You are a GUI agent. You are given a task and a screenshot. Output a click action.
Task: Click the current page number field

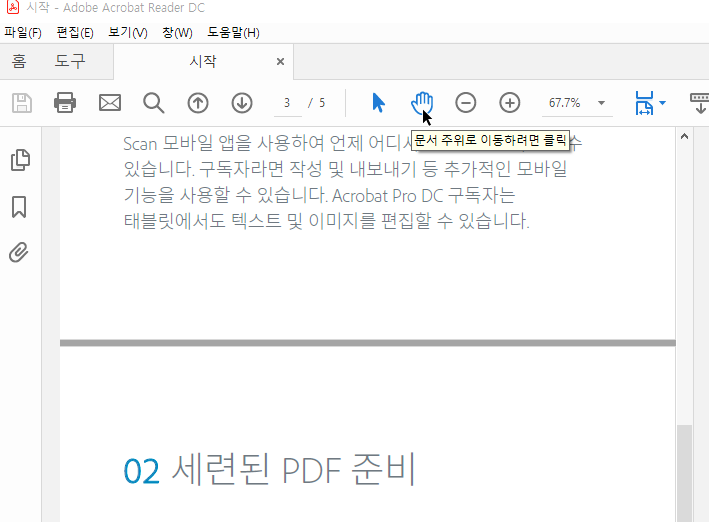[288, 103]
